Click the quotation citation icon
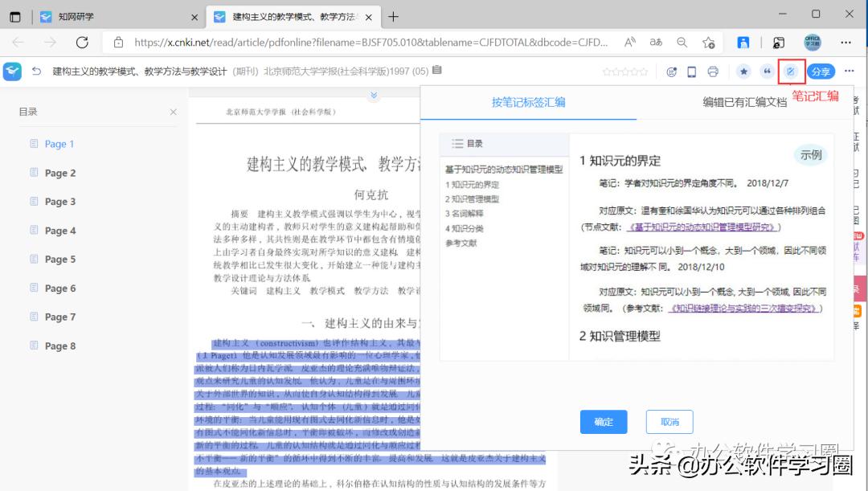Screen dimensions: 868x491 (x=768, y=72)
